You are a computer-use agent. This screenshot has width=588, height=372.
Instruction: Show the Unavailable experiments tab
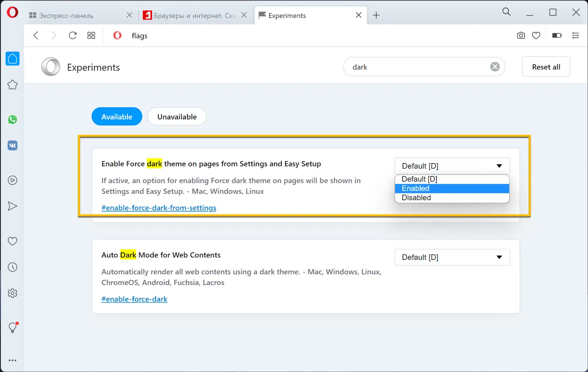pos(177,117)
